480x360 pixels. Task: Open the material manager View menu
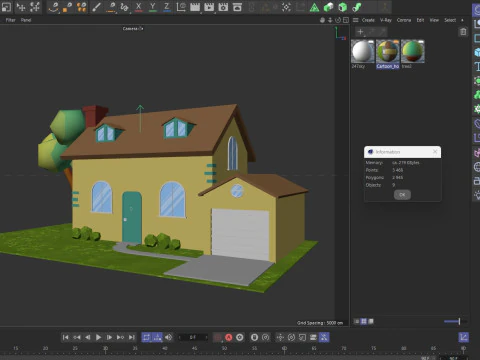click(434, 20)
